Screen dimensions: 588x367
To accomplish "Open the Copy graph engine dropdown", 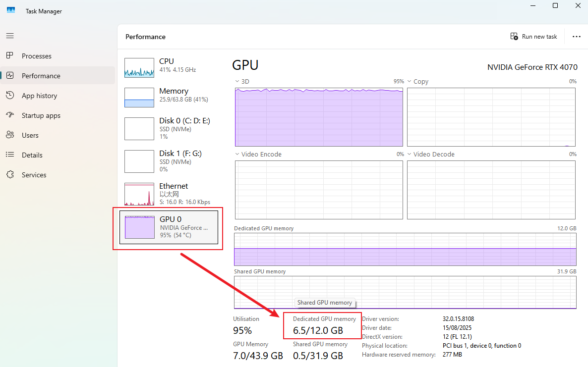I will (410, 81).
